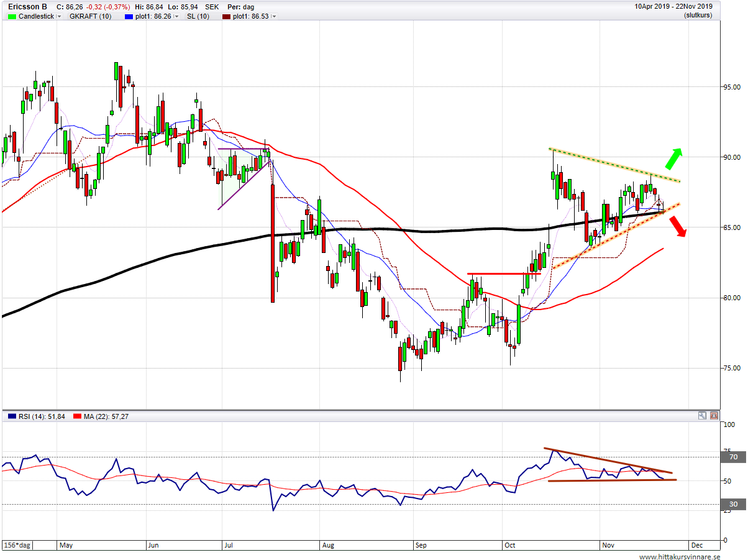Click the Jun label on the time axis
748x560 pixels.
click(153, 545)
